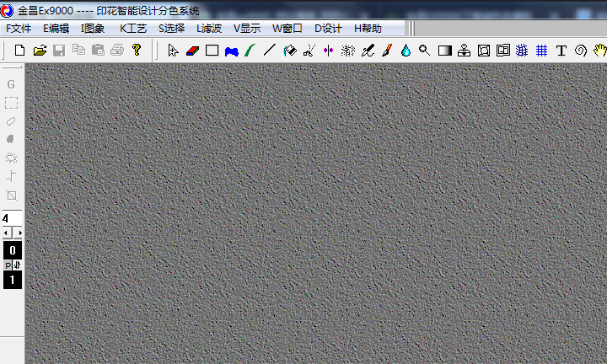Open the S选择 menu

pyautogui.click(x=171, y=29)
